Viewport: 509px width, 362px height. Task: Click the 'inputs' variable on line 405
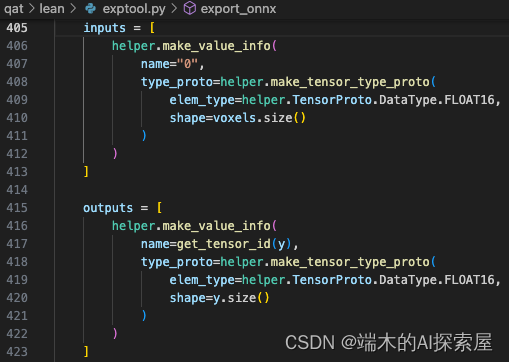pos(105,28)
